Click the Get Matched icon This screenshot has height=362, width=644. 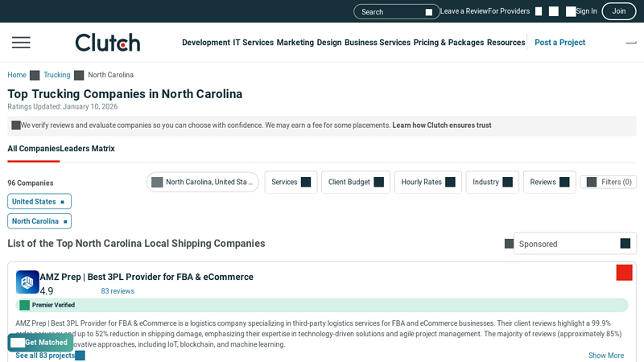(x=18, y=343)
